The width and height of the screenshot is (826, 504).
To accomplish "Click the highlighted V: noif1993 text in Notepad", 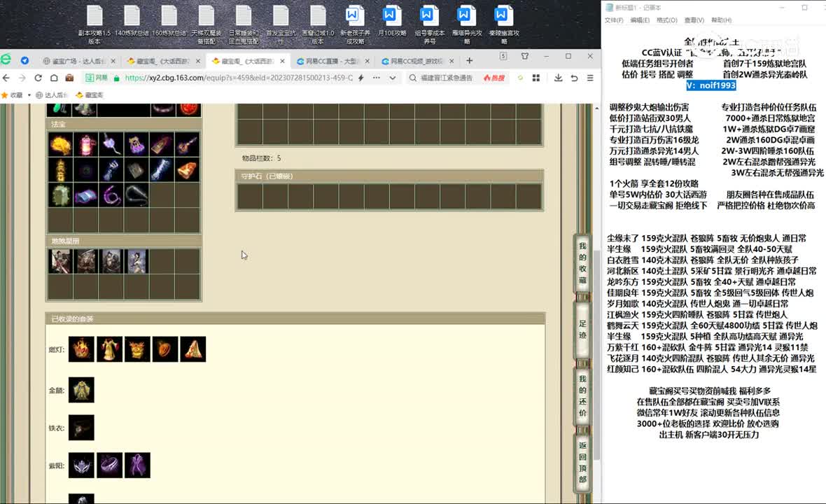I will click(x=711, y=85).
